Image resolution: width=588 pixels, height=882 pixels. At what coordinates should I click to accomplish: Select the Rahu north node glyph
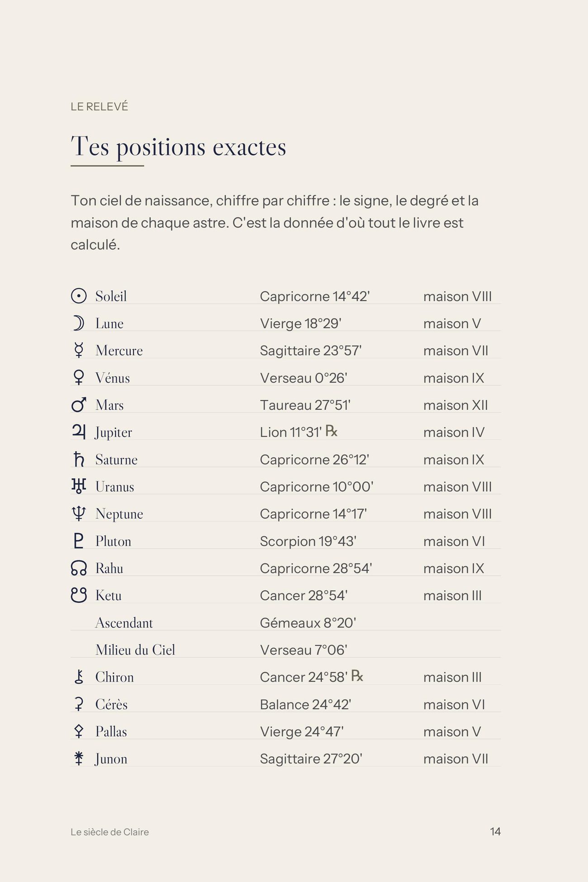79,568
